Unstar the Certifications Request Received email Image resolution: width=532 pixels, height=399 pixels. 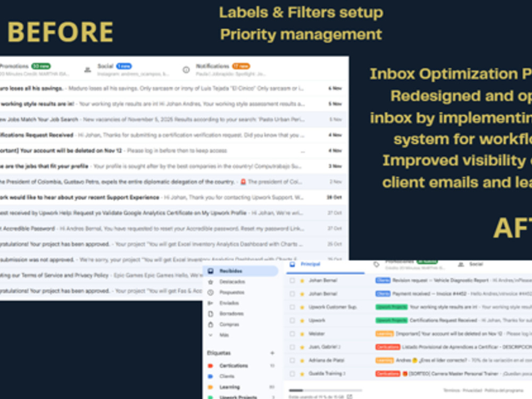(x=302, y=321)
